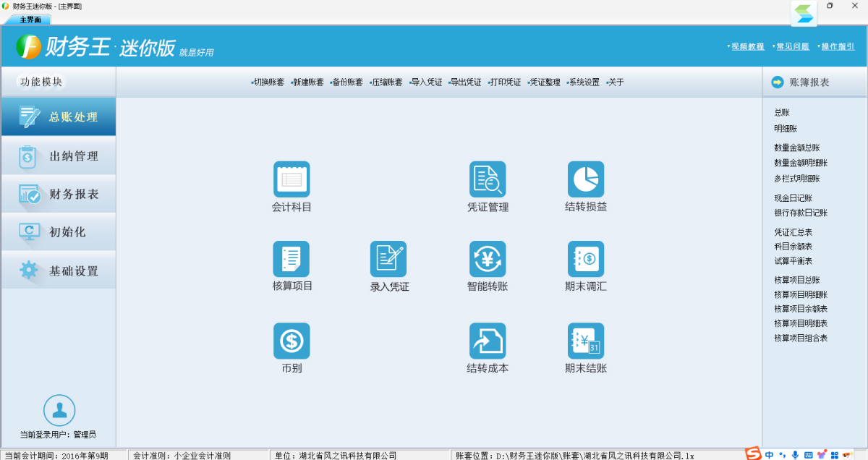The width and height of the screenshot is (868, 460).
Task: Open 结转损益 pie chart icon
Action: click(x=585, y=179)
